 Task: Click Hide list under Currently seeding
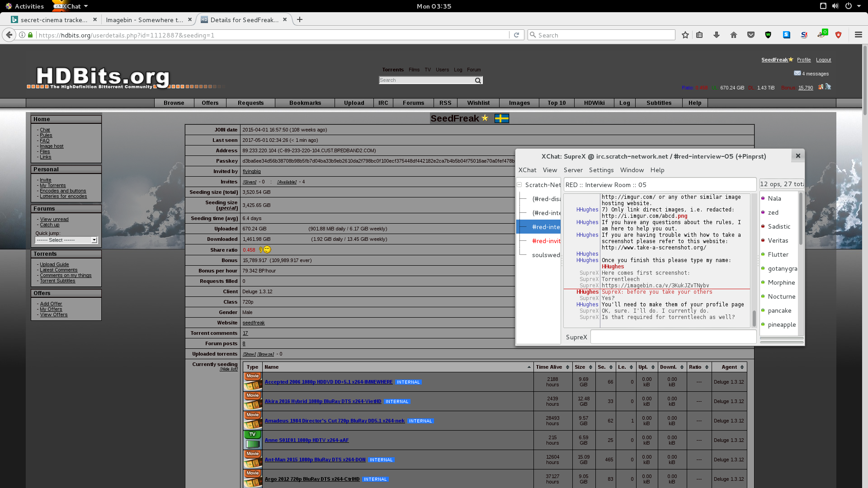pos(229,369)
